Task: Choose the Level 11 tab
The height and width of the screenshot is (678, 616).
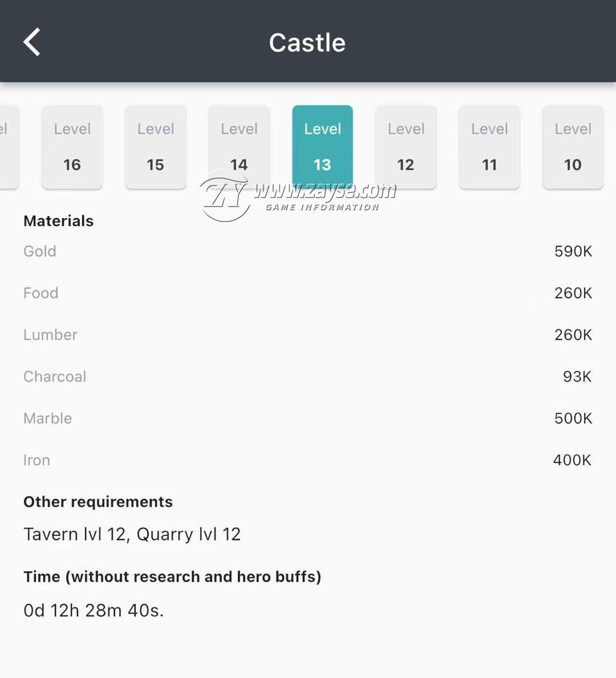Action: pyautogui.click(x=489, y=147)
